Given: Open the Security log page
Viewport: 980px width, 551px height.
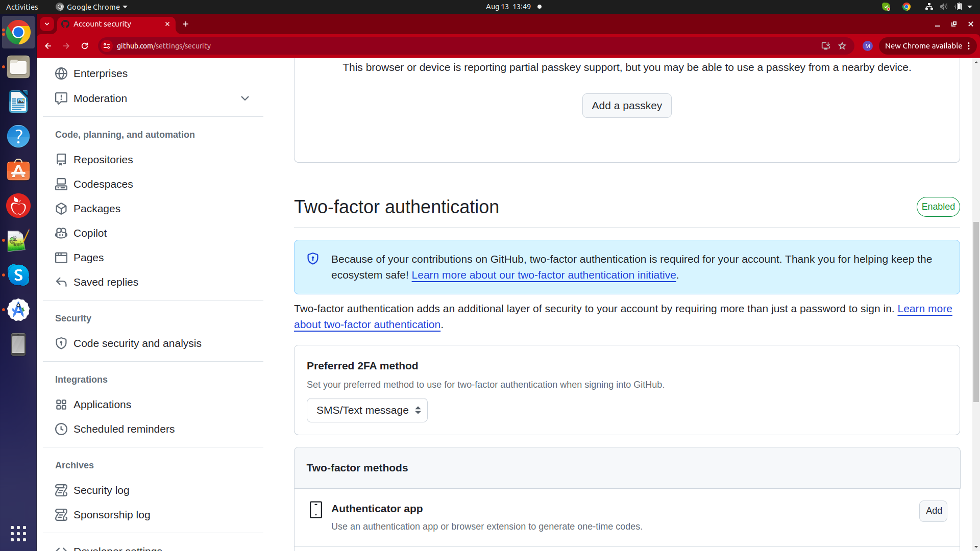Looking at the screenshot, I should (101, 490).
